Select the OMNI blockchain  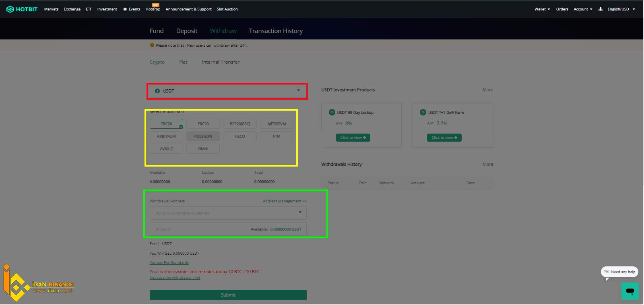(203, 148)
